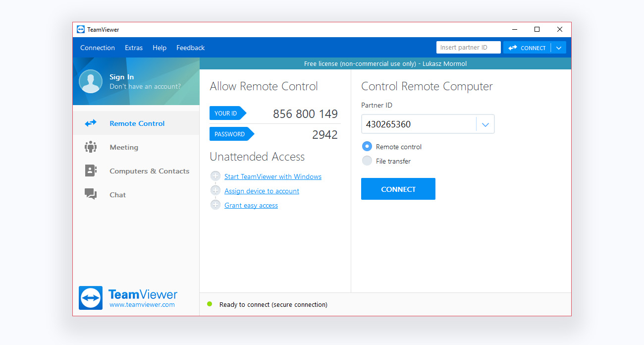
Task: Click the user avatar profile icon
Action: pos(91,81)
